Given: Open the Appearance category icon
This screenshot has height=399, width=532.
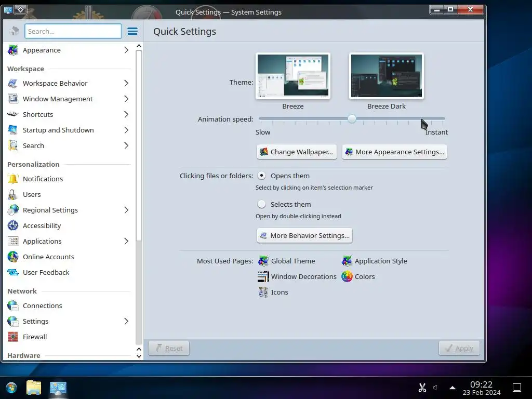Looking at the screenshot, I should 13,50.
